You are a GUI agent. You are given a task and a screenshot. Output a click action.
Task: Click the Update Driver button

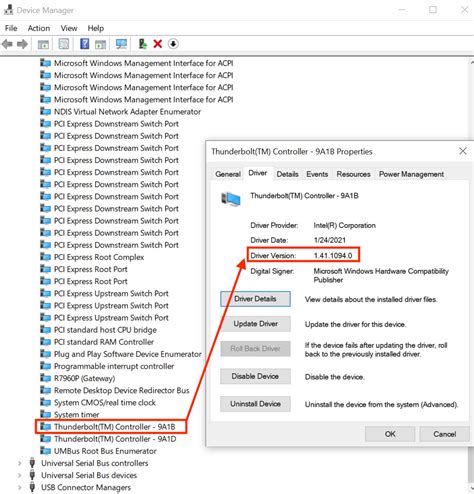coord(255,324)
